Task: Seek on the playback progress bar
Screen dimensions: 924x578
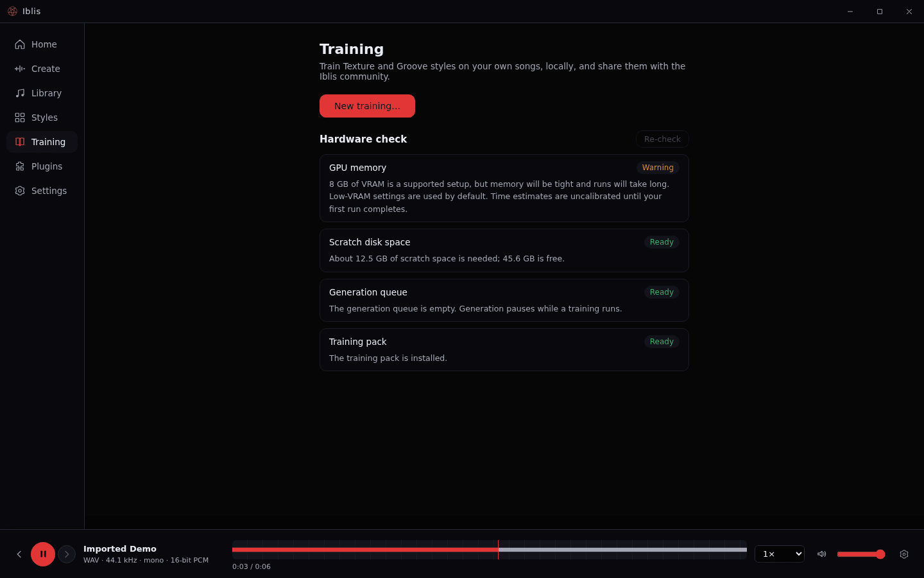Action: [490, 550]
